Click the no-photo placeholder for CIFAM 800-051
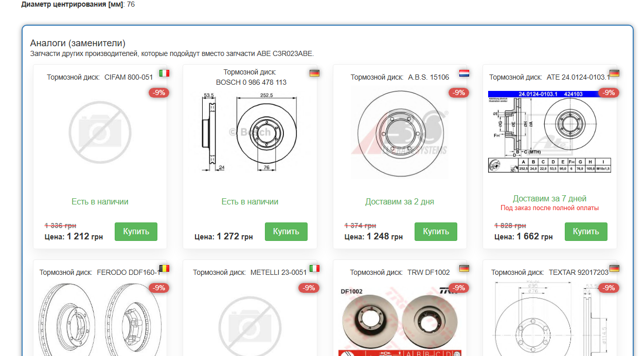The width and height of the screenshot is (644, 356). pyautogui.click(x=100, y=133)
